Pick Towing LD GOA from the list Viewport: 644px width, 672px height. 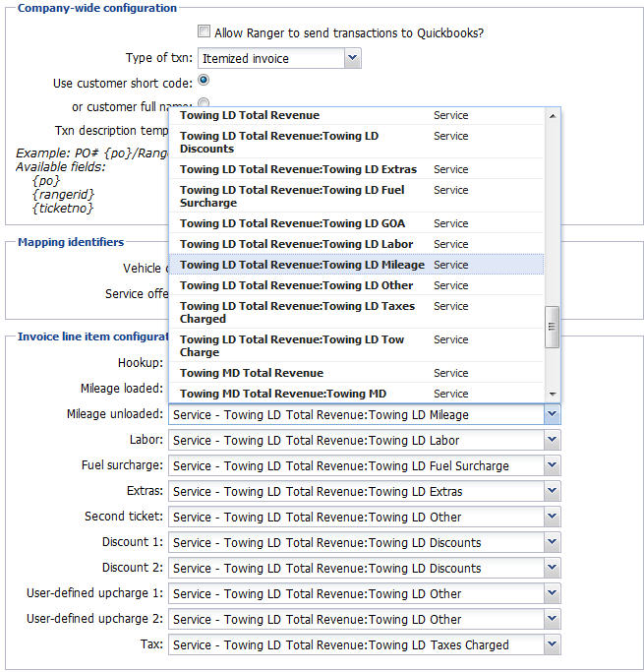pos(296,223)
